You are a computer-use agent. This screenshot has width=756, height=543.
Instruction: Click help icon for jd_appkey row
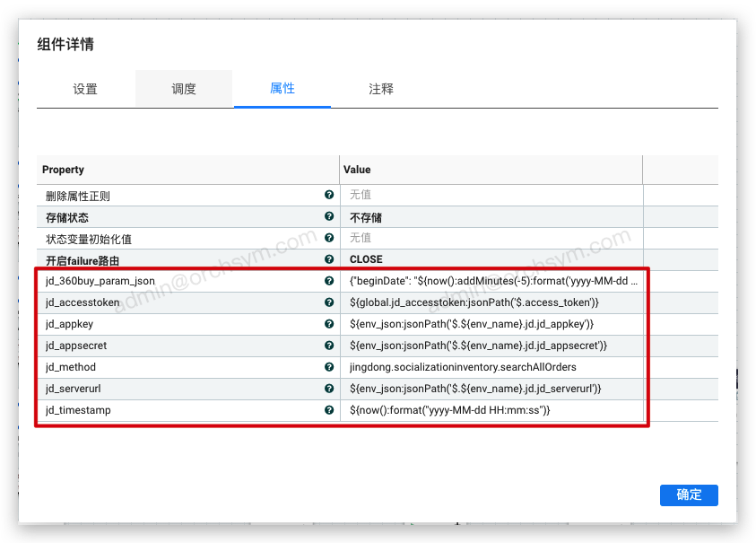[x=329, y=324]
